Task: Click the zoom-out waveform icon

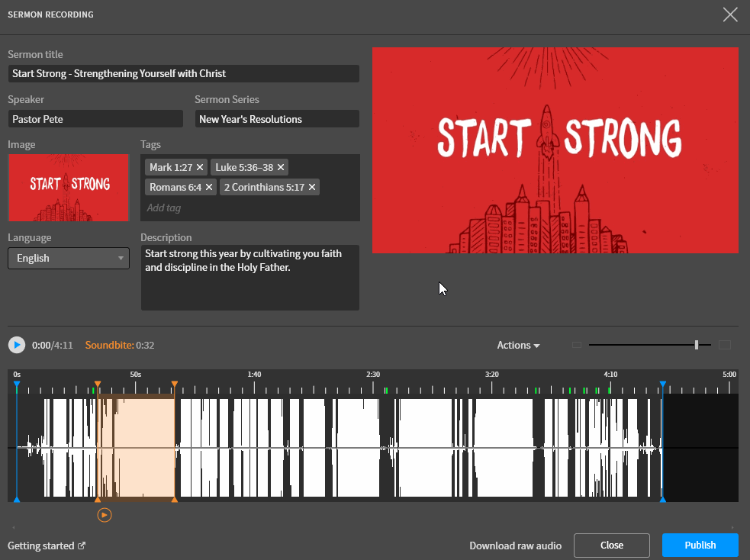Action: click(x=576, y=345)
